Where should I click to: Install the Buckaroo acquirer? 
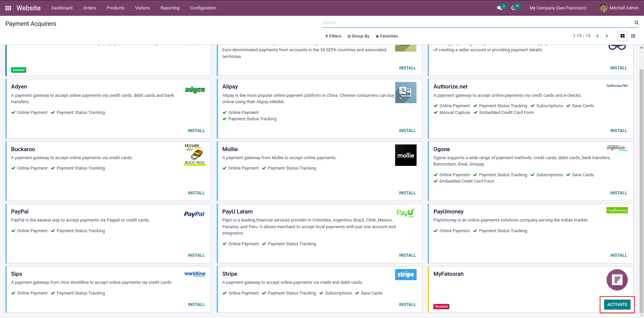click(196, 193)
